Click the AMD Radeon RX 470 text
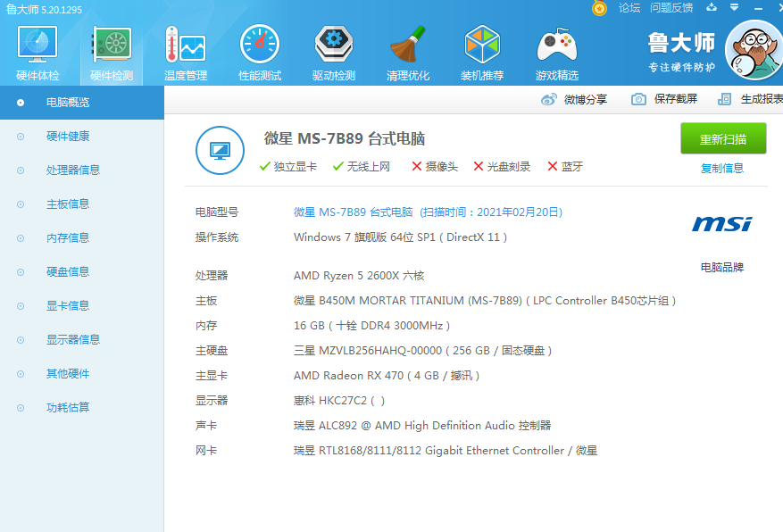Image resolution: width=783 pixels, height=532 pixels. click(x=387, y=375)
